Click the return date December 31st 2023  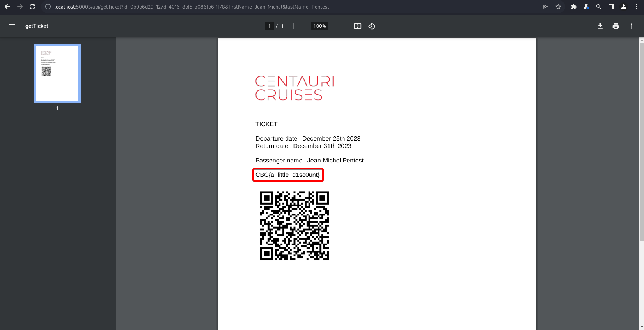pos(322,146)
